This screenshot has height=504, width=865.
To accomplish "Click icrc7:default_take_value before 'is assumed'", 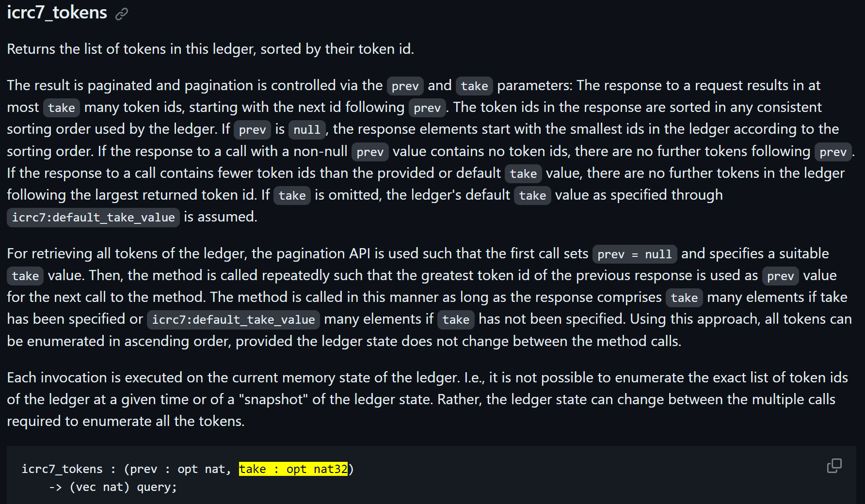I will click(x=93, y=217).
